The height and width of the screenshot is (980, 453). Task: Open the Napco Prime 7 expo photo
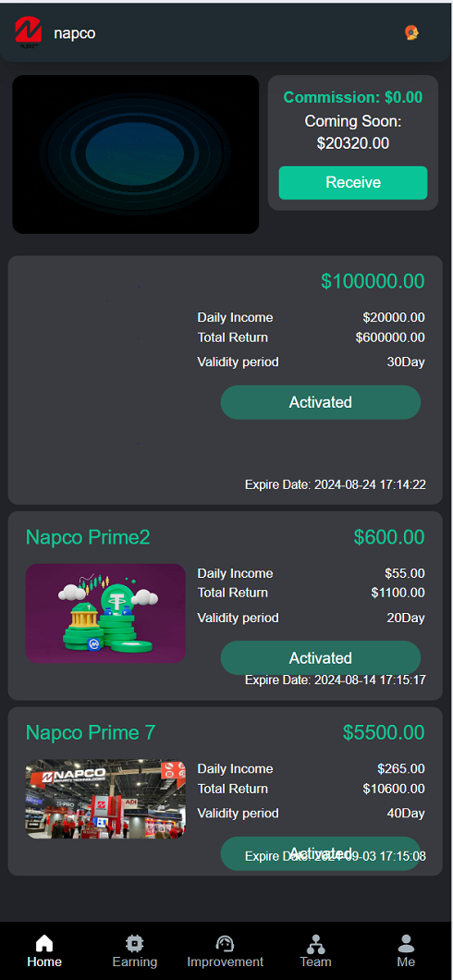tap(105, 799)
